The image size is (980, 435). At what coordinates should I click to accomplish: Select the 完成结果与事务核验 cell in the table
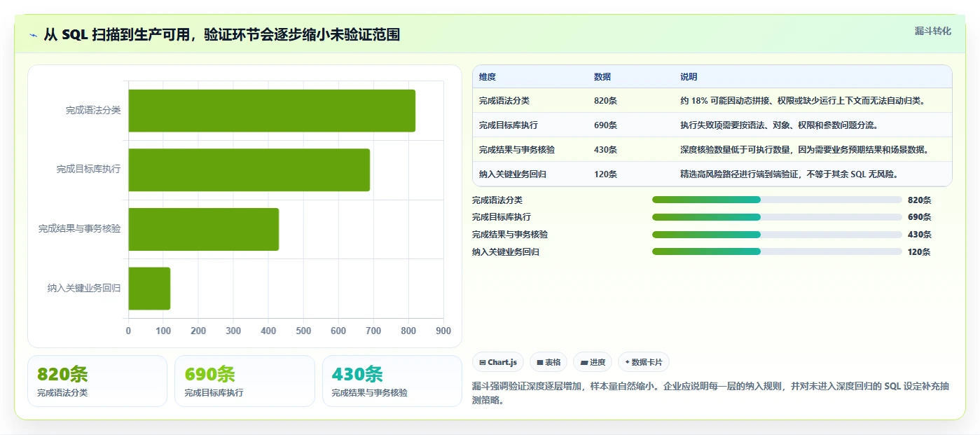[517, 150]
